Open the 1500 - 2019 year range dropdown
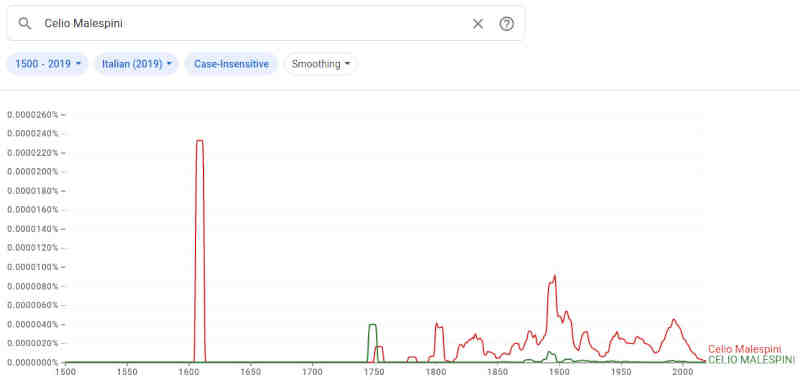 coord(47,64)
